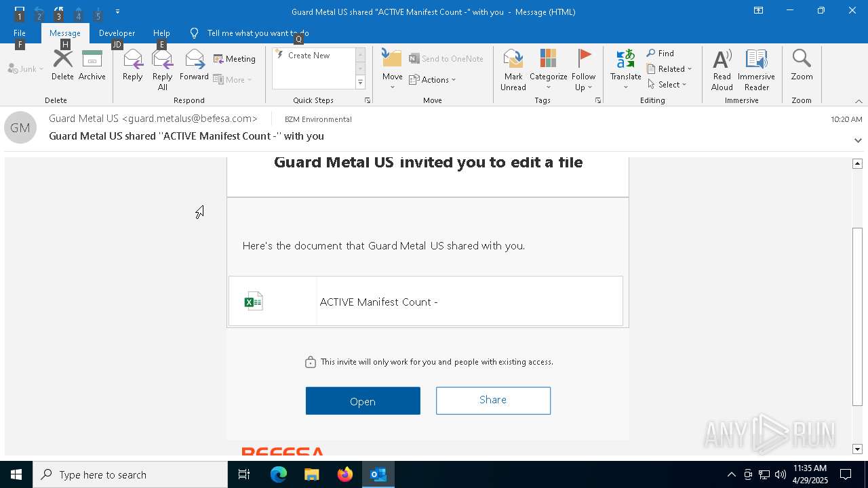
Task: Switch to the Developer tab
Action: pyautogui.click(x=117, y=33)
